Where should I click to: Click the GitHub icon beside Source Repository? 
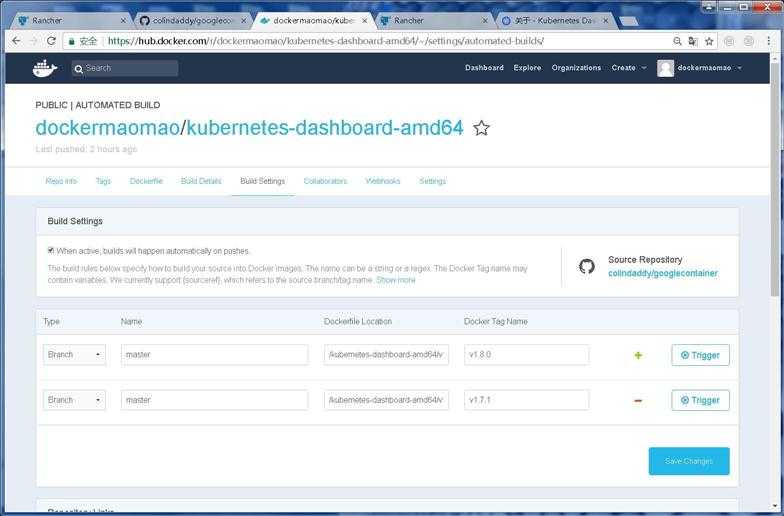(586, 266)
